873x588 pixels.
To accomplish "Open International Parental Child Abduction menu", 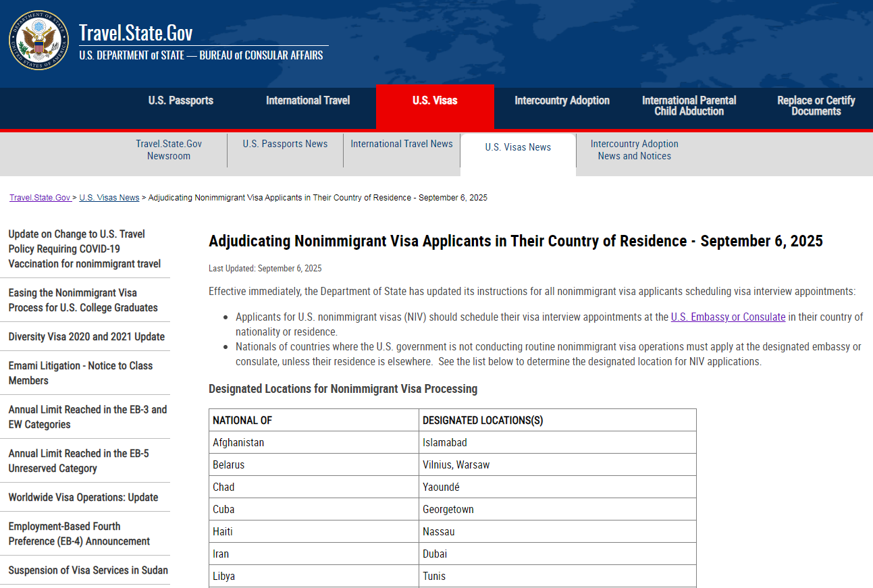I will point(689,106).
